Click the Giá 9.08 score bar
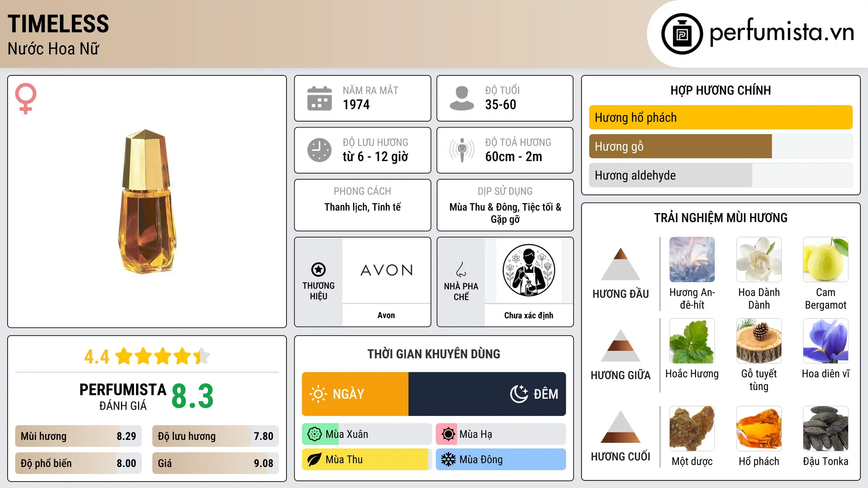The height and width of the screenshot is (488, 868). click(x=215, y=463)
